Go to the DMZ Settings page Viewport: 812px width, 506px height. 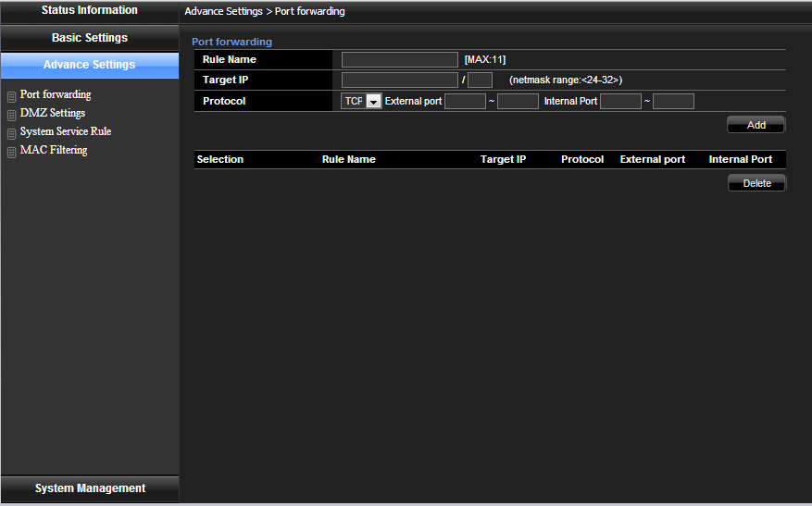coord(53,113)
